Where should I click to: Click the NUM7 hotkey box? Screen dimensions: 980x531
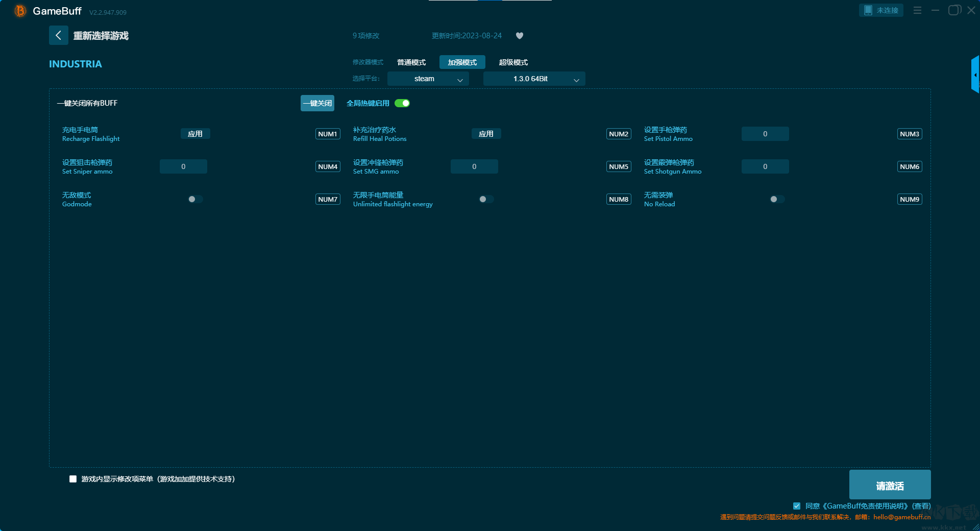328,199
